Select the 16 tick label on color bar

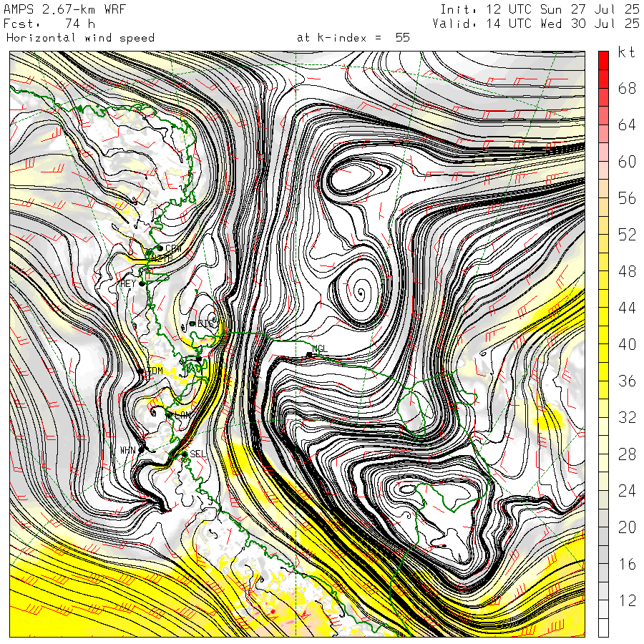(x=627, y=565)
